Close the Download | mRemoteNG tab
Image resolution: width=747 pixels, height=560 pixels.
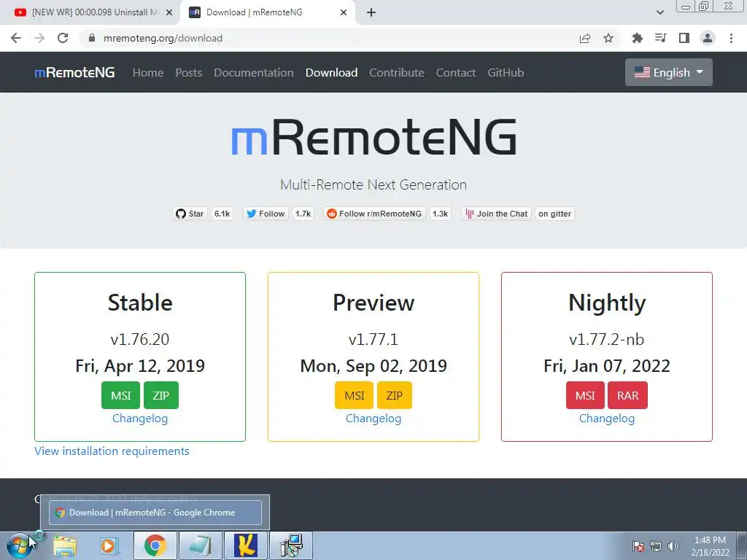[344, 12]
